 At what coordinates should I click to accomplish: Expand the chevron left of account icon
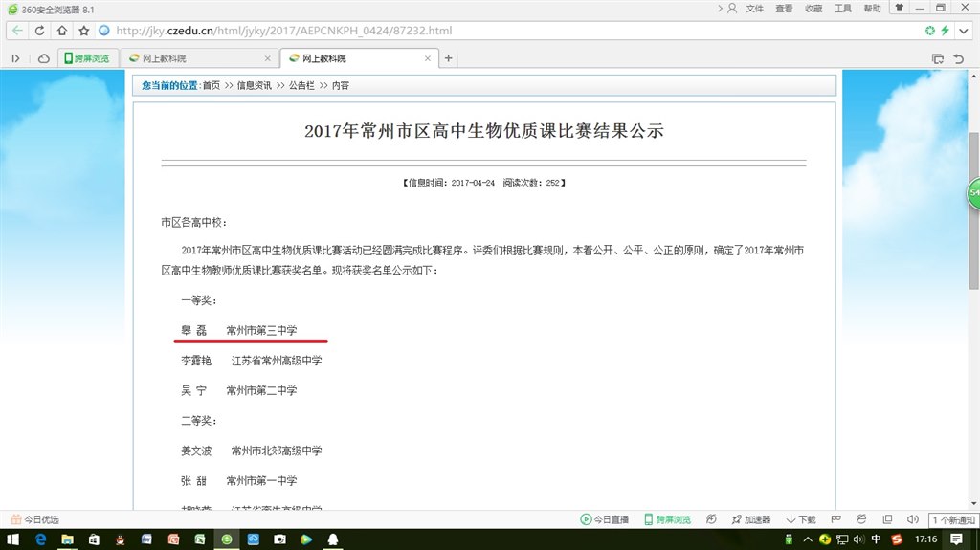(720, 8)
